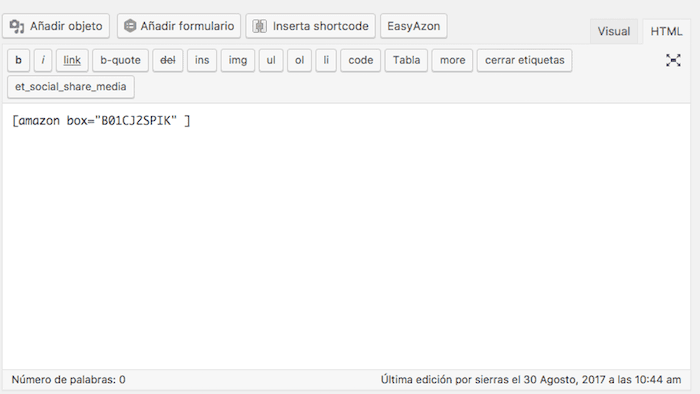Open the Añadir formulario dialog
Viewport: 700px width, 394px height.
(179, 26)
